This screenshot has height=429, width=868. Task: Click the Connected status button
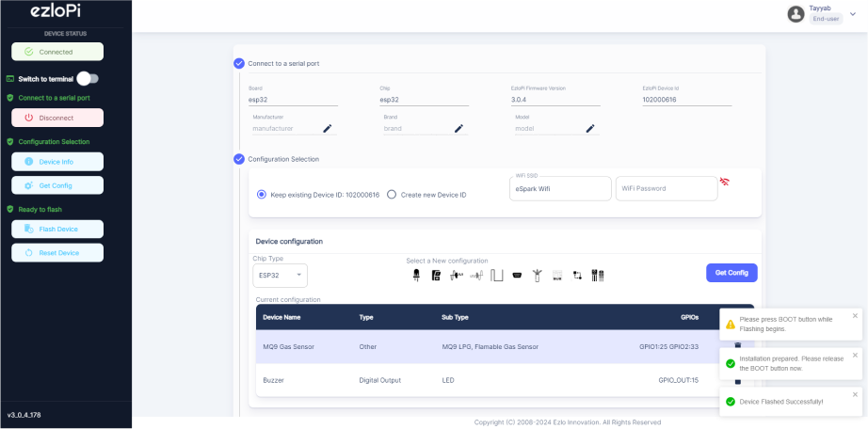pos(57,52)
